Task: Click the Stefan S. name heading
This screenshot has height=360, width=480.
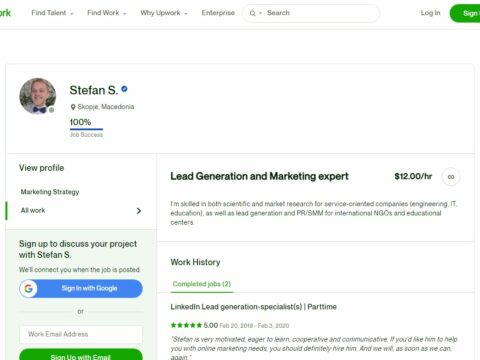Action: pos(94,90)
